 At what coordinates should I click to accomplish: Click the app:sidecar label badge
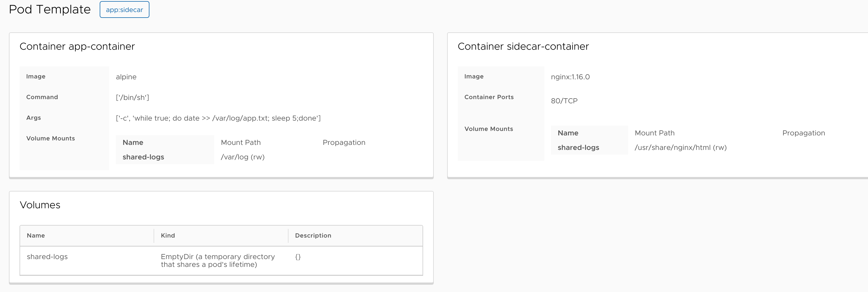124,9
